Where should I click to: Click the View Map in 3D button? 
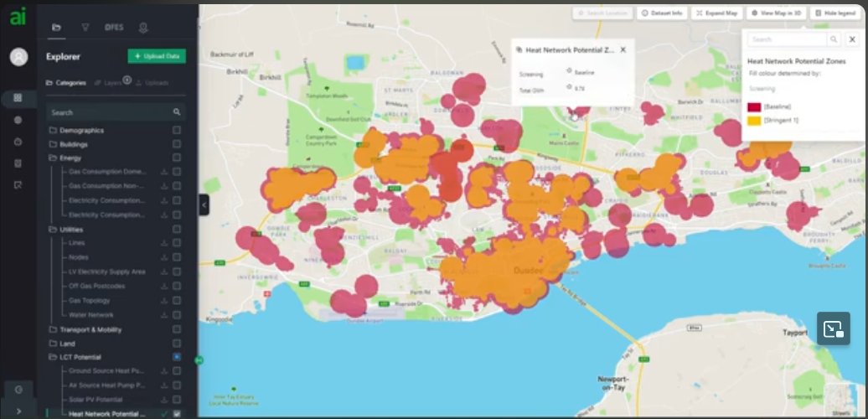click(x=776, y=13)
